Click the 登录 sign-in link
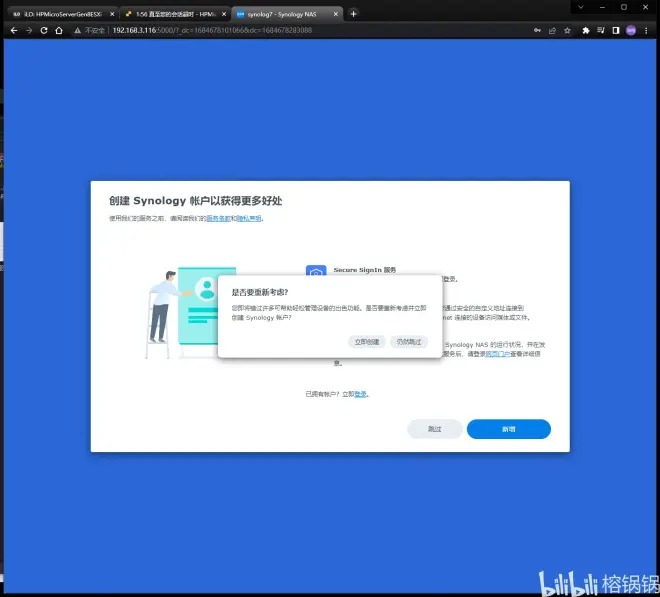 pos(360,394)
